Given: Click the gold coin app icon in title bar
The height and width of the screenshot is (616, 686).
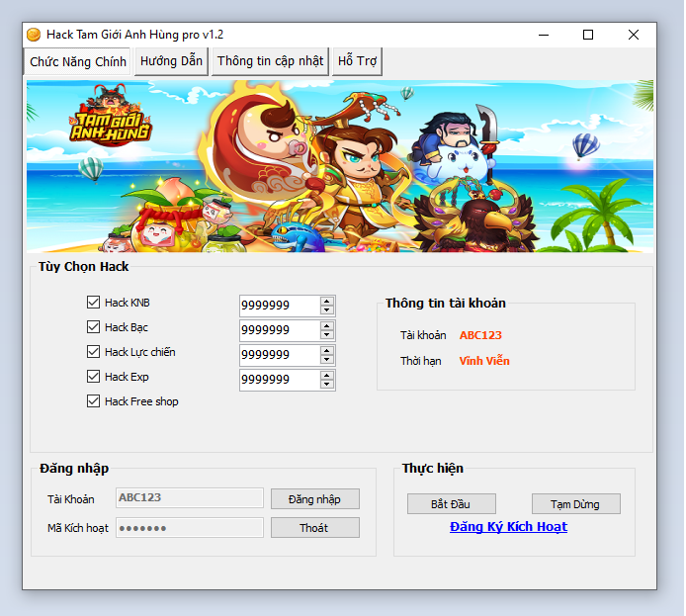Looking at the screenshot, I should click(34, 35).
